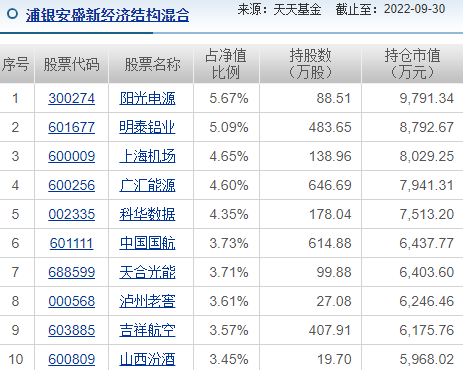Open stock code 600809 link
The image size is (463, 370).
click(72, 359)
